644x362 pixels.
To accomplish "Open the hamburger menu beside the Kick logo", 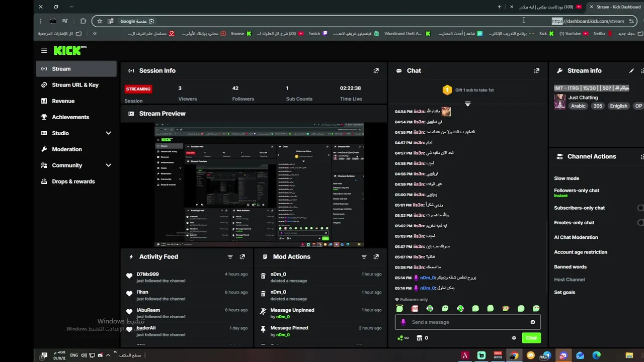I will coord(44,51).
